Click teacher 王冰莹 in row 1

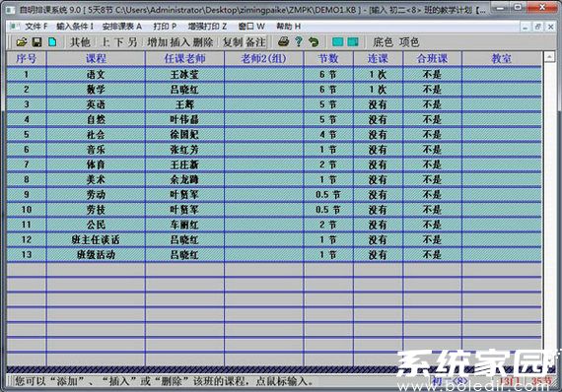[x=184, y=75]
